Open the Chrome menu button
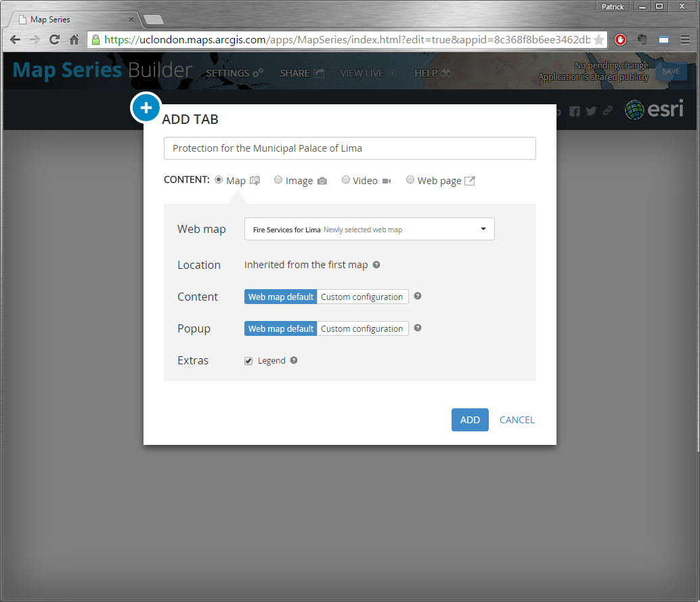The image size is (700, 602). tap(685, 40)
